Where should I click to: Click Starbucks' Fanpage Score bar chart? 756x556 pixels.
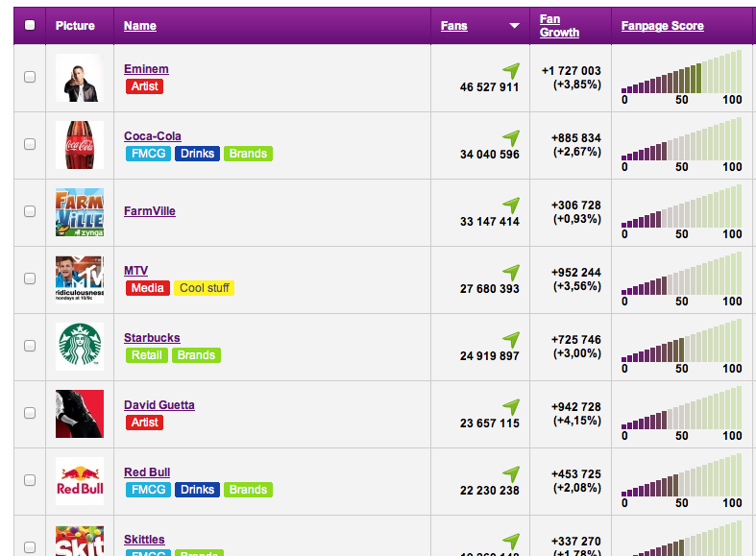pyautogui.click(x=682, y=341)
